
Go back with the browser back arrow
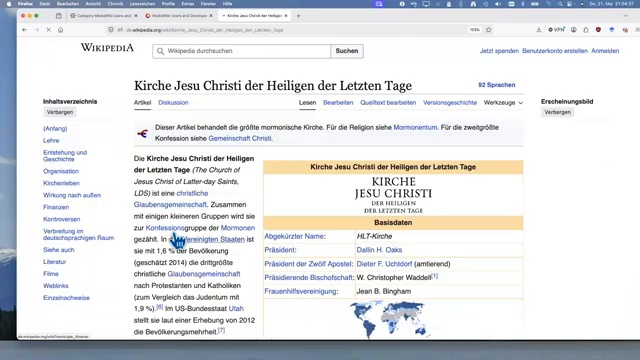[24, 30]
